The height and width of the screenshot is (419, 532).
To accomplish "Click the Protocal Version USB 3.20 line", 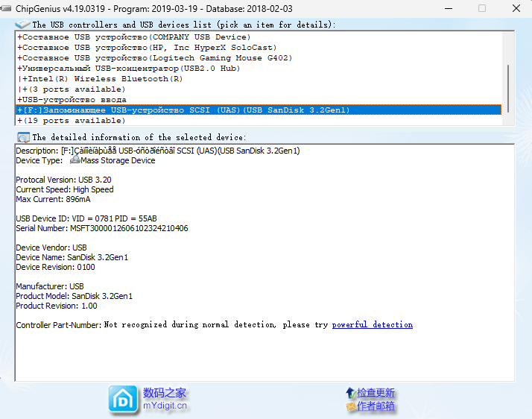I will (x=63, y=180).
